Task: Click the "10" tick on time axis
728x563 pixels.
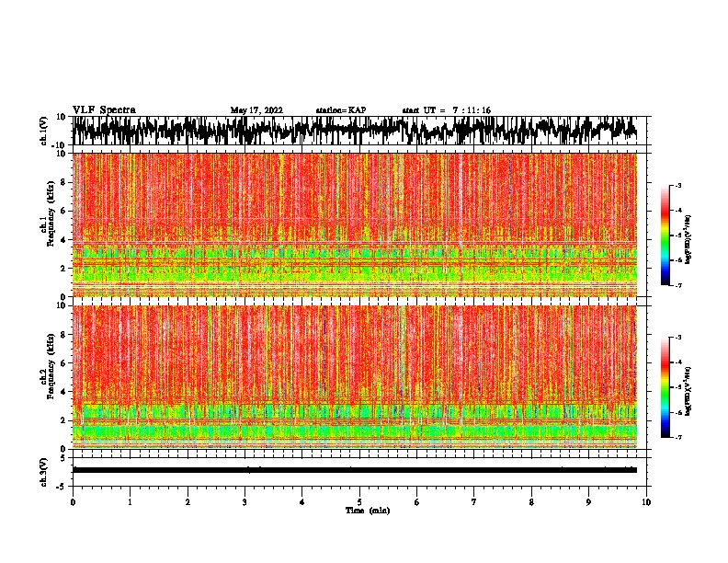Action: pos(646,502)
